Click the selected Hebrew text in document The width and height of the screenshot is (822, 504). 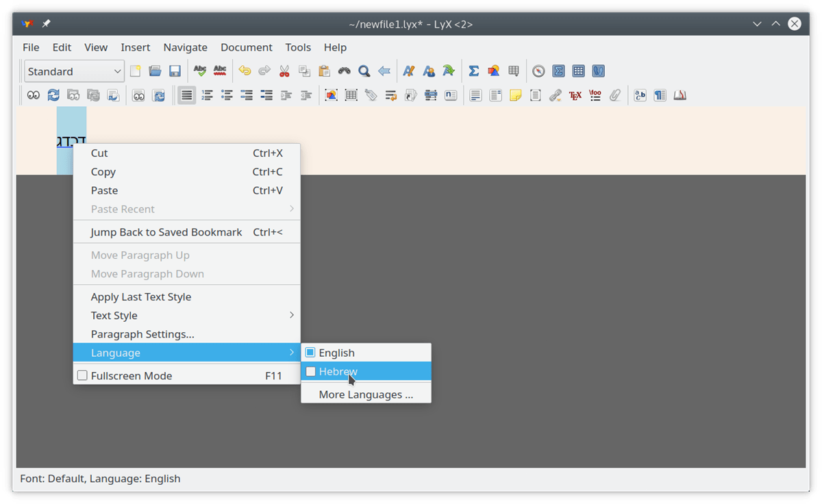(x=71, y=142)
